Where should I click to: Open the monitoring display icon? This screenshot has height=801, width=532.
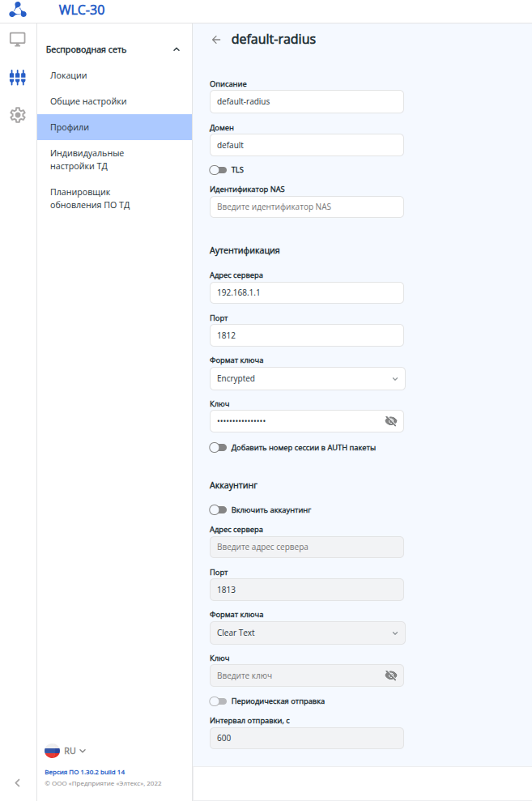[18, 39]
